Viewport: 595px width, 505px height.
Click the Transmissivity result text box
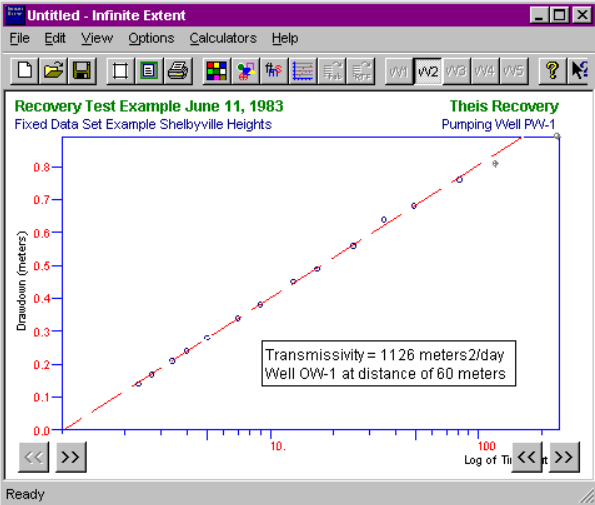[x=389, y=363]
